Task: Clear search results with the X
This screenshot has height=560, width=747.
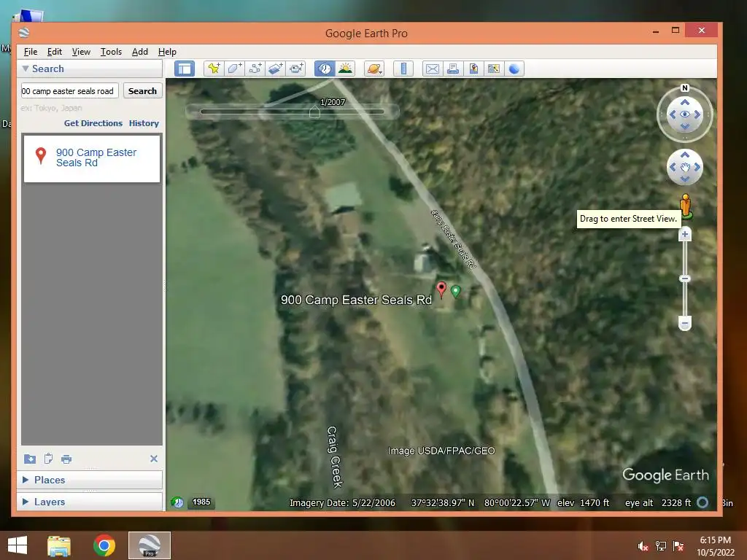Action: pos(153,459)
